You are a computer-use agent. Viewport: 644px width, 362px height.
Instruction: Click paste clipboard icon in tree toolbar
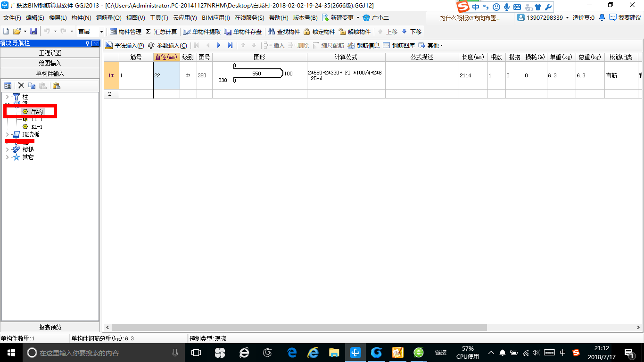57,86
